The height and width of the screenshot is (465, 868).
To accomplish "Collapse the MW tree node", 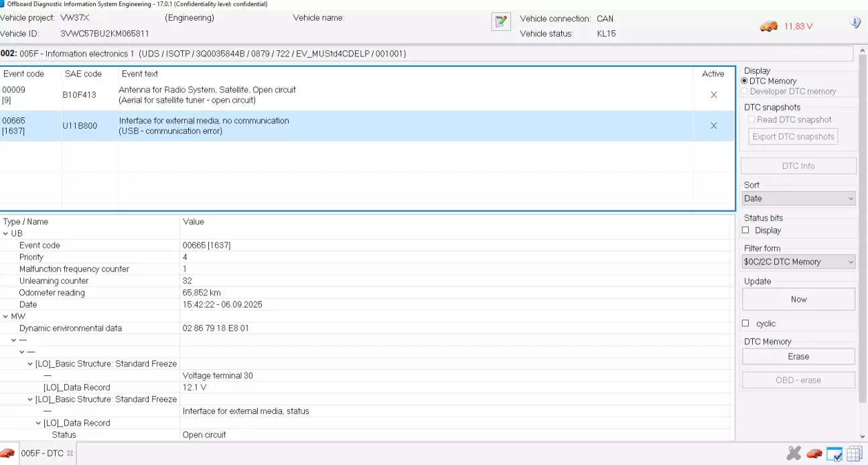I will pos(6,316).
